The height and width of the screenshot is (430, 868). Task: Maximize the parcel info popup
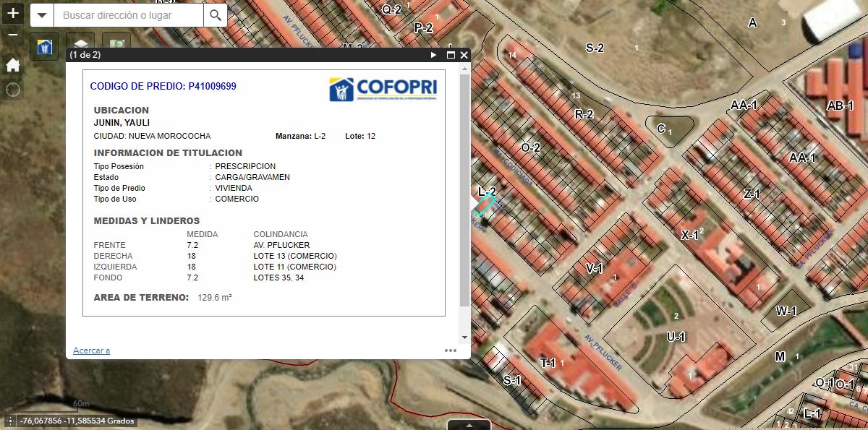[x=451, y=55]
